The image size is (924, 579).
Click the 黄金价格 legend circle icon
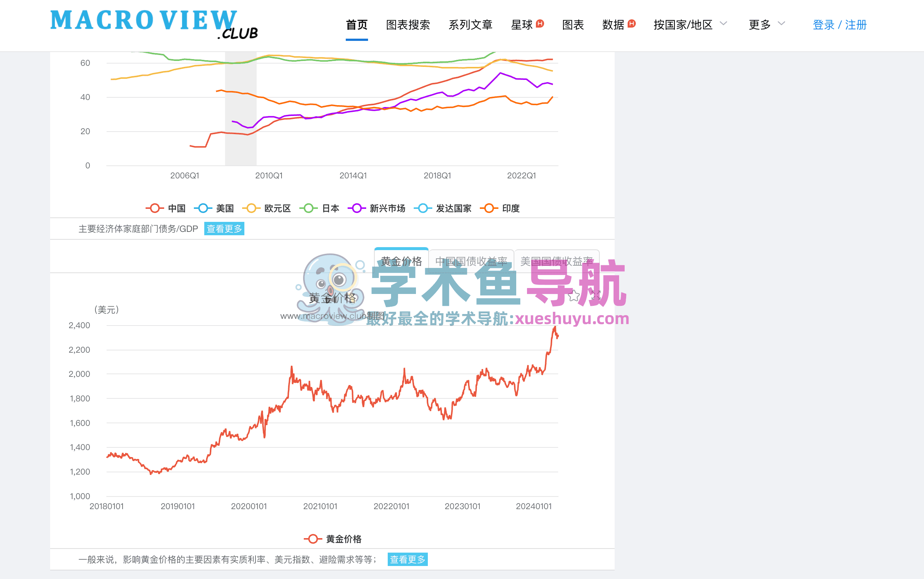pos(314,538)
